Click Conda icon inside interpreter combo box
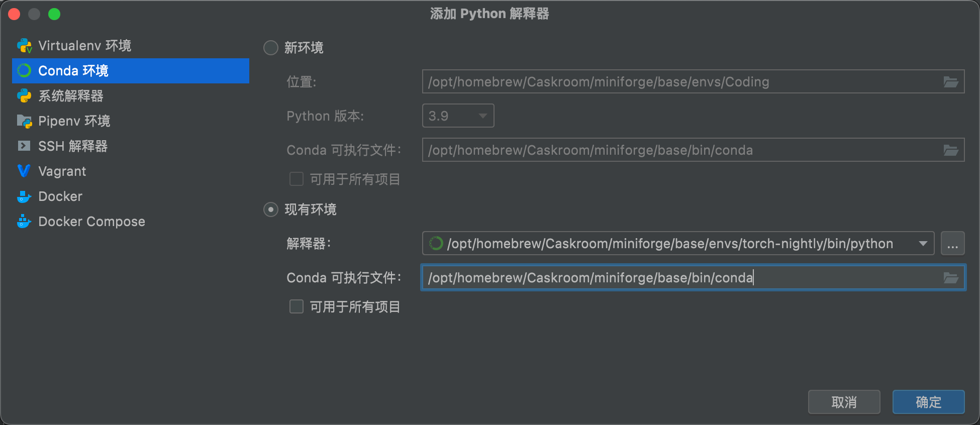Image resolution: width=980 pixels, height=425 pixels. [436, 244]
